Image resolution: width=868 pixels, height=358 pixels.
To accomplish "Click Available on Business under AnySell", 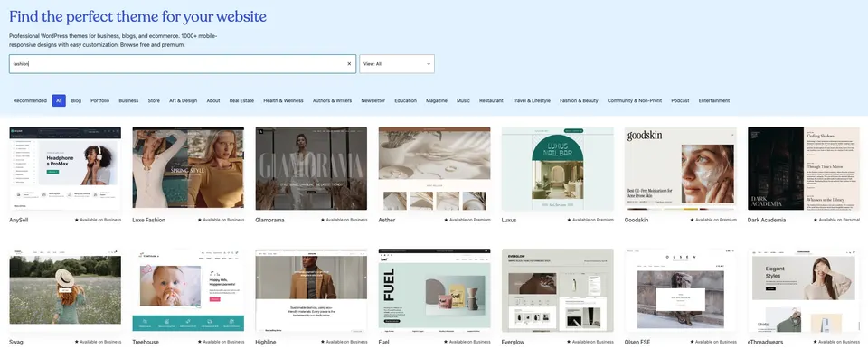I will click(98, 220).
